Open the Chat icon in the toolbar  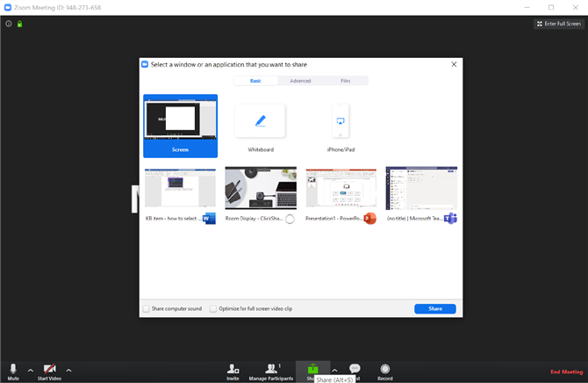[x=355, y=369]
